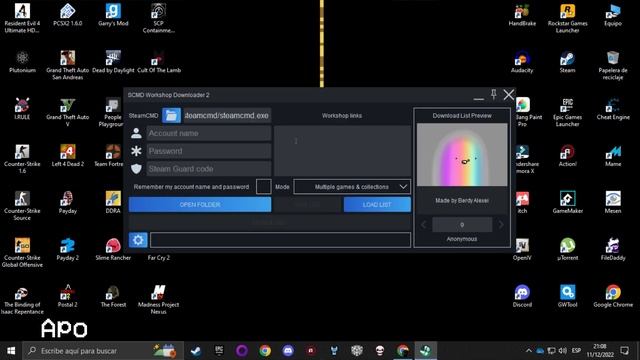
Task: Select the uTorrent desktop icon
Action: tap(567, 249)
